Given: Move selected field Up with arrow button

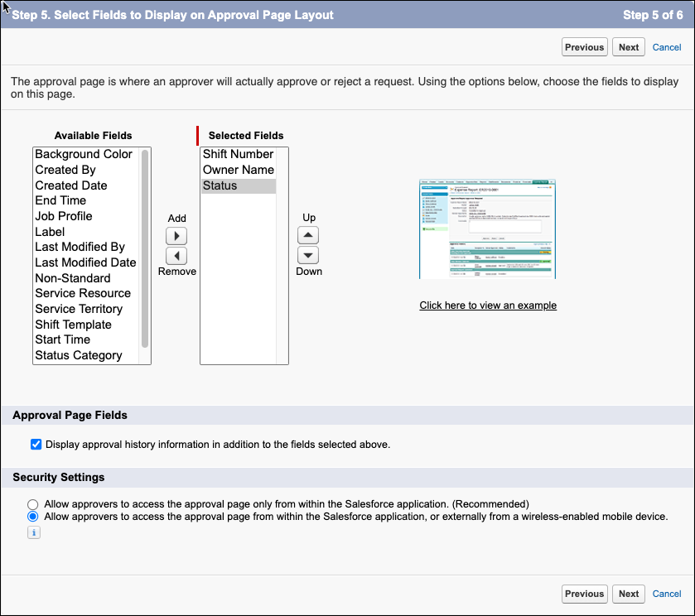Looking at the screenshot, I should click(308, 235).
